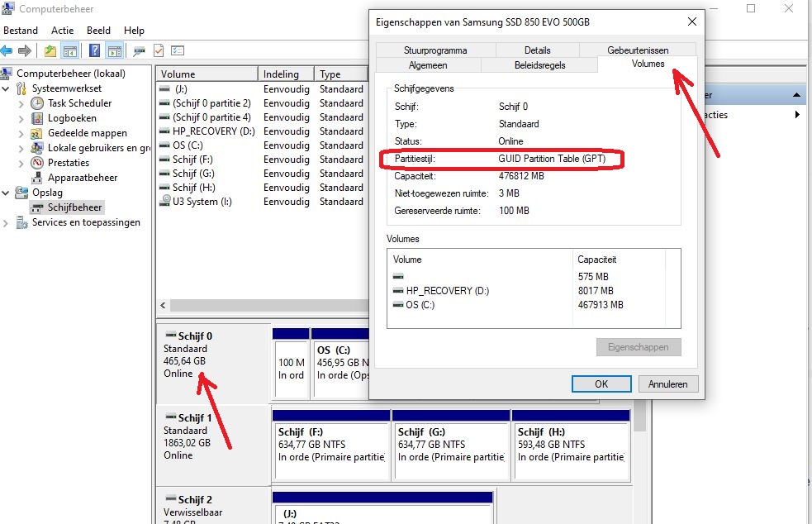
Task: Click the blue Help question mark icon
Action: coord(95,51)
